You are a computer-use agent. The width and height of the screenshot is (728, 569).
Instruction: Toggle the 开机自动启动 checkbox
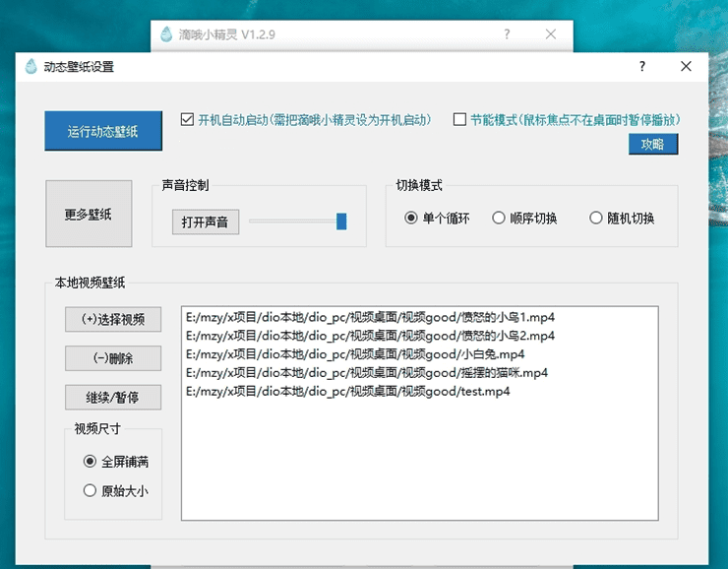coord(187,120)
